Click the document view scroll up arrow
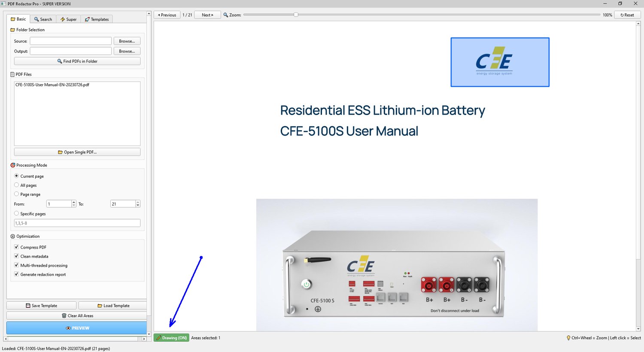644x352 pixels. (x=638, y=24)
